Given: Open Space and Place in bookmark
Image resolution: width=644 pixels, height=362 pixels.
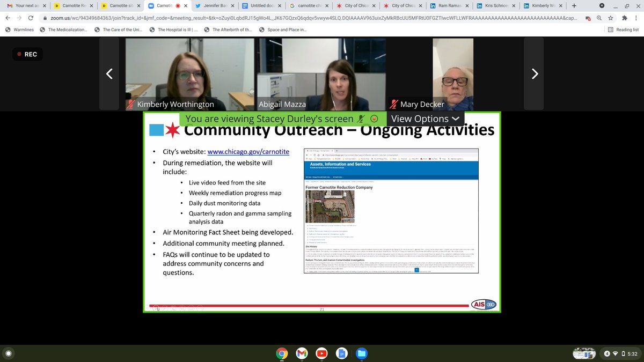Looking at the screenshot, I should [x=282, y=29].
